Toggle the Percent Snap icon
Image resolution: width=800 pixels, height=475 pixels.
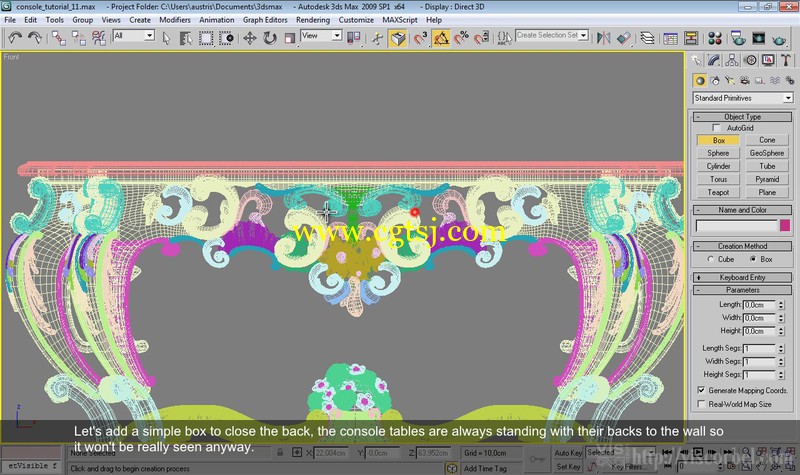(461, 38)
